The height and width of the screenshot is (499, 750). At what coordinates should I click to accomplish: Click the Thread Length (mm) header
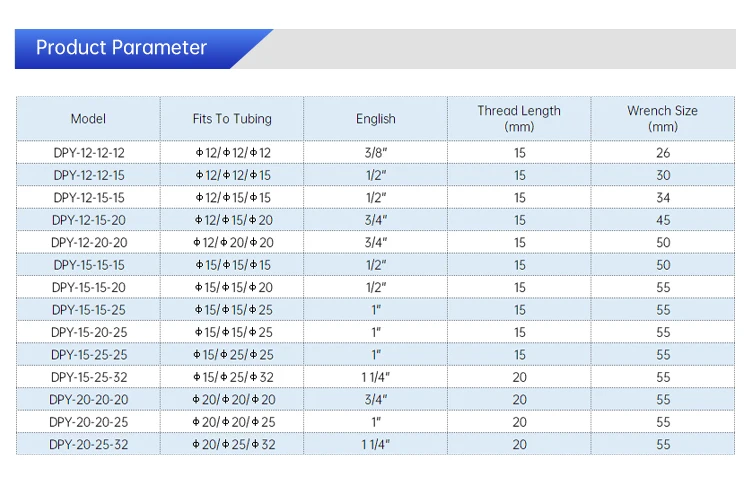click(x=519, y=119)
